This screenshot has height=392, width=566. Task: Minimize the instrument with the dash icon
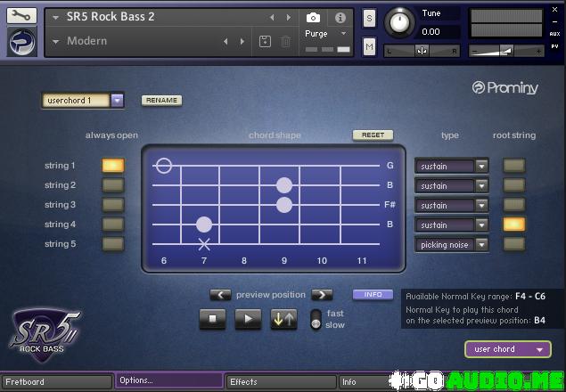point(554,21)
